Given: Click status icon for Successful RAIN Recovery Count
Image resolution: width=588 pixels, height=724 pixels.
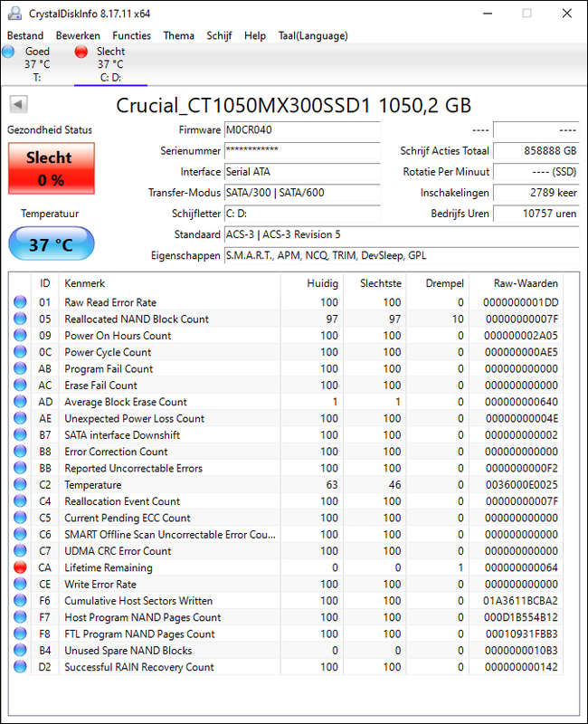Looking at the screenshot, I should tap(20, 667).
